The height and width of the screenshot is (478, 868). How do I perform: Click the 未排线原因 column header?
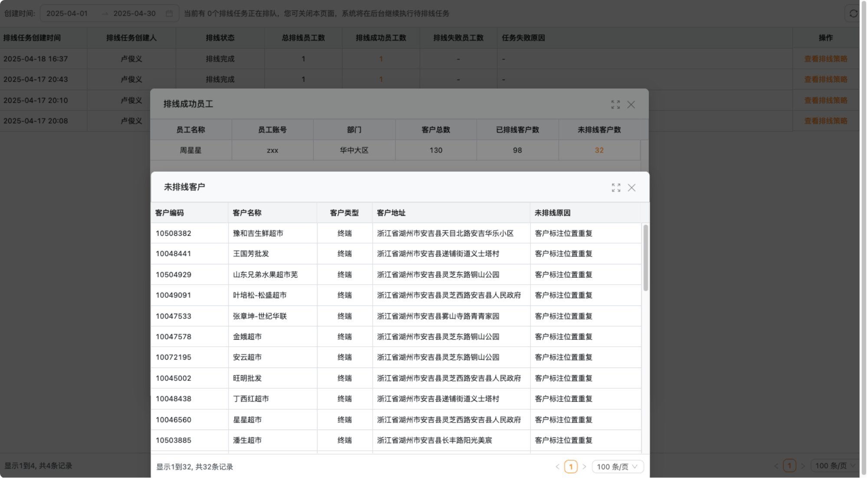(552, 213)
